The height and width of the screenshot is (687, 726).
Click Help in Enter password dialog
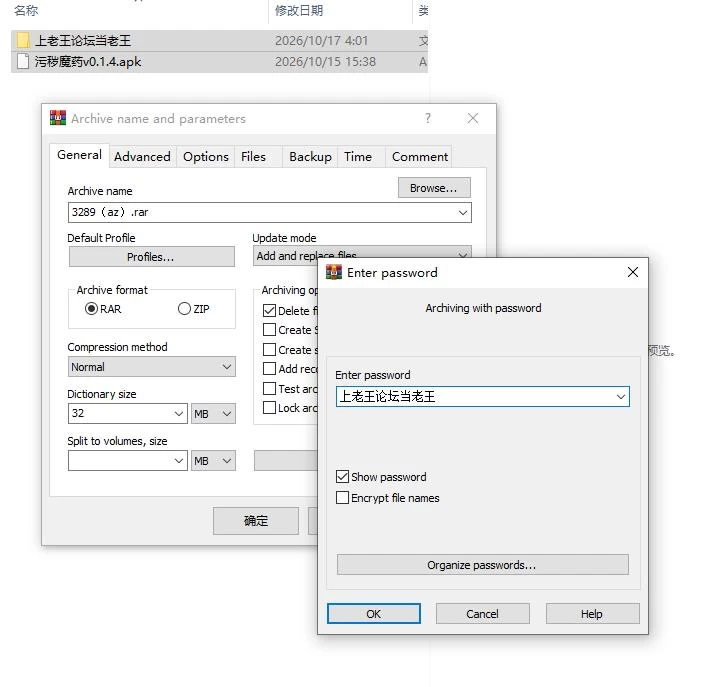592,614
